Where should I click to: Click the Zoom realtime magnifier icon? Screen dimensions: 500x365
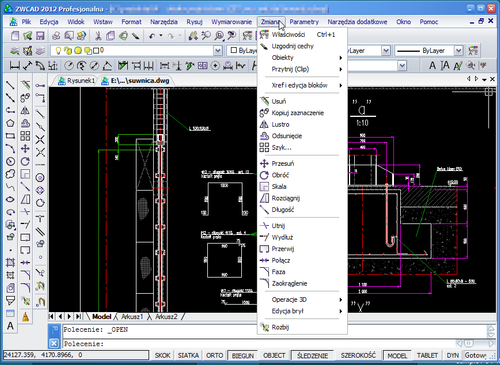coord(206,36)
